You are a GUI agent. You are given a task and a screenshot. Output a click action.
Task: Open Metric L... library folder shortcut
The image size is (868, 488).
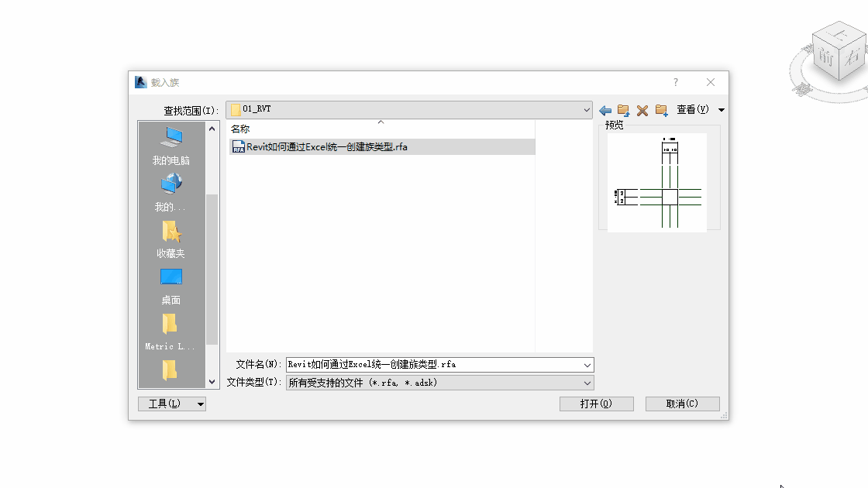point(170,332)
